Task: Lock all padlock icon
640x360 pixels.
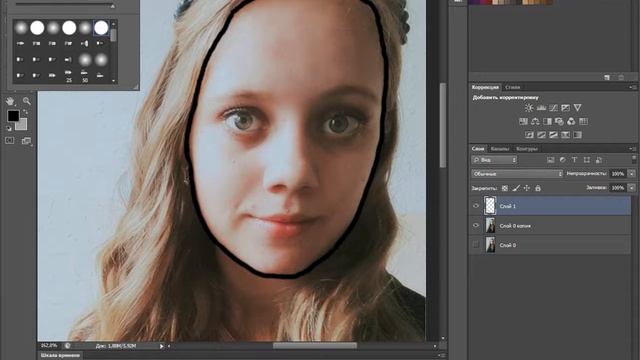Action: (538, 188)
